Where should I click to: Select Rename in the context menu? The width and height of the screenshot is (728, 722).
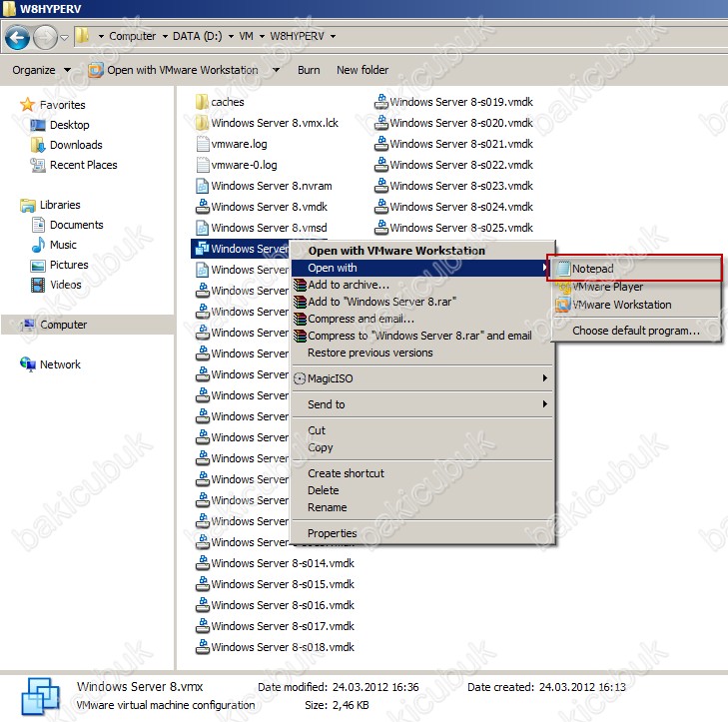[x=328, y=507]
